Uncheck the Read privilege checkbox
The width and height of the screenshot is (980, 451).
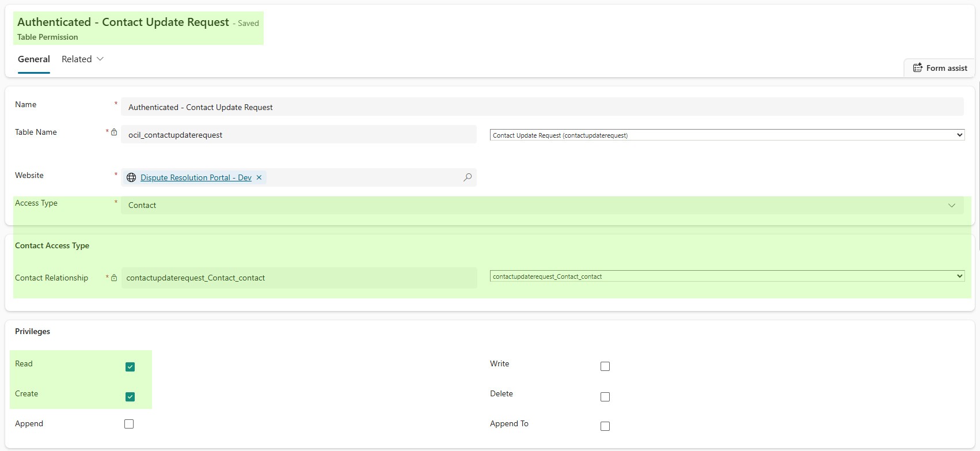(x=130, y=367)
